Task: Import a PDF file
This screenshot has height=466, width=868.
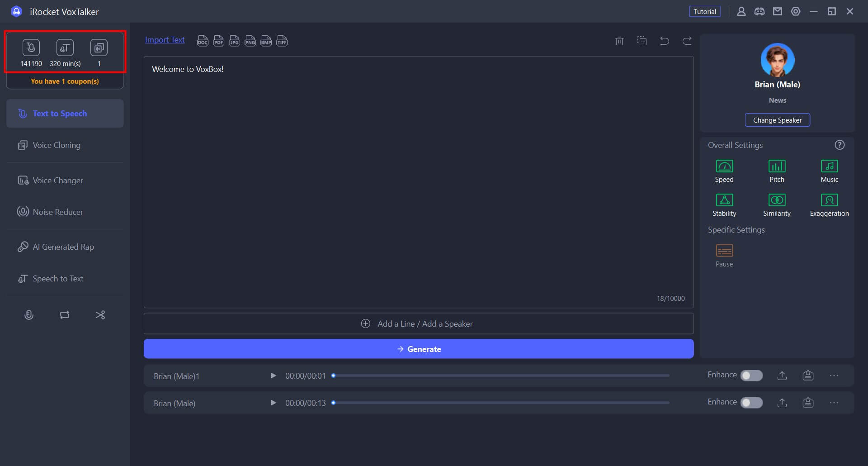Action: [x=218, y=41]
